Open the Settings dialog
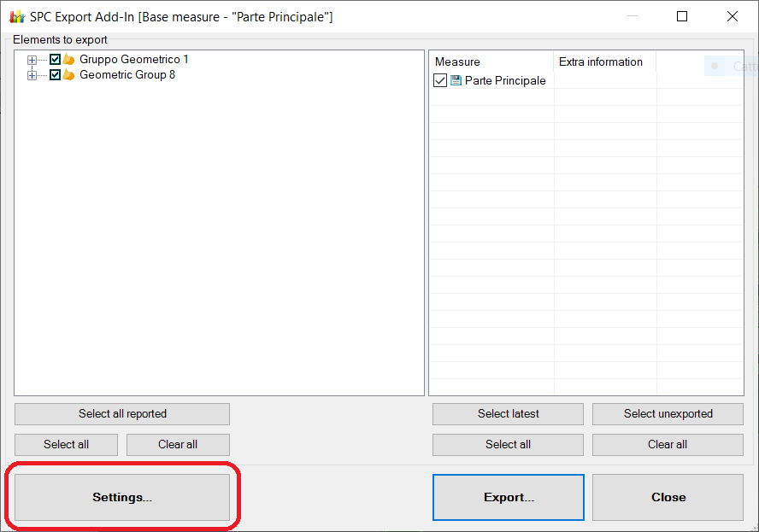759x532 pixels. coord(121,497)
